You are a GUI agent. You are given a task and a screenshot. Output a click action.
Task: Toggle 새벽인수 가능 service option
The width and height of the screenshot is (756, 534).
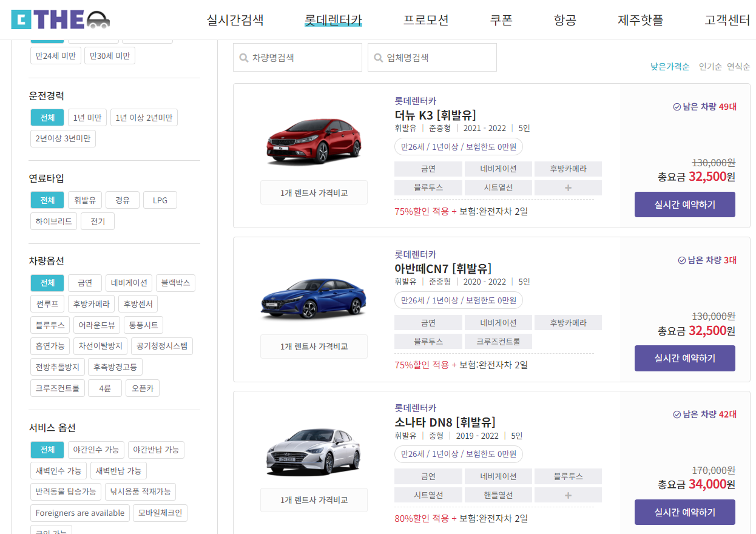coord(58,471)
